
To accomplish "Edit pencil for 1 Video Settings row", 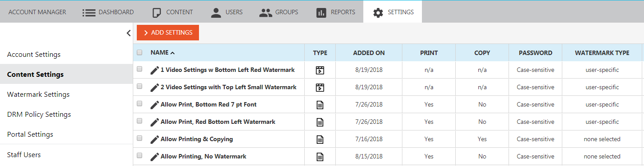I will pyautogui.click(x=155, y=70).
